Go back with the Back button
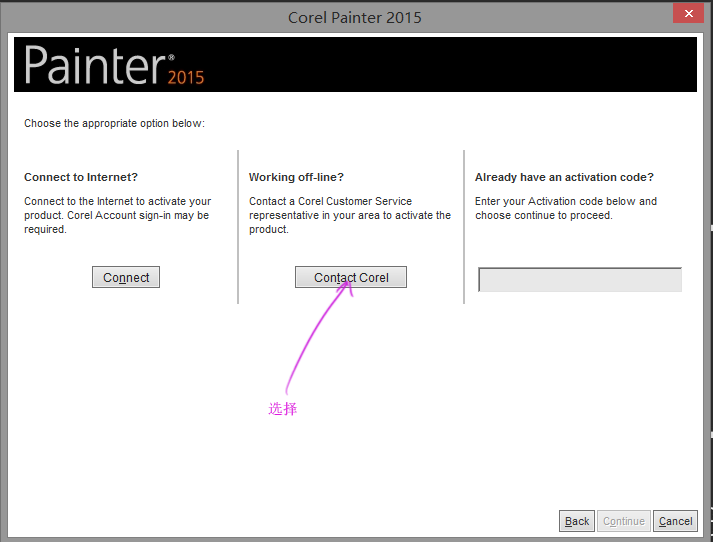The width and height of the screenshot is (713, 542). coord(577,521)
